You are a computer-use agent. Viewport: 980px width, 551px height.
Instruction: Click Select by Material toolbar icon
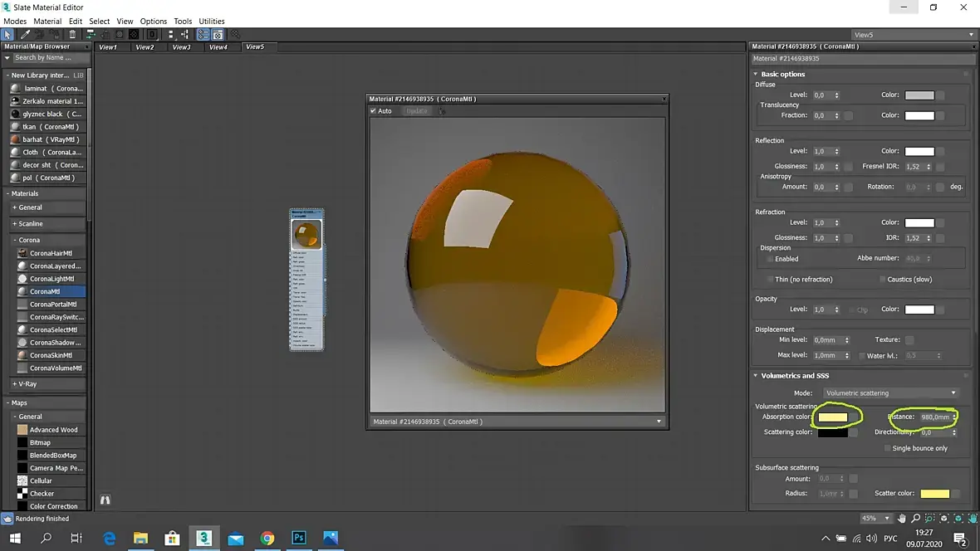click(x=235, y=34)
